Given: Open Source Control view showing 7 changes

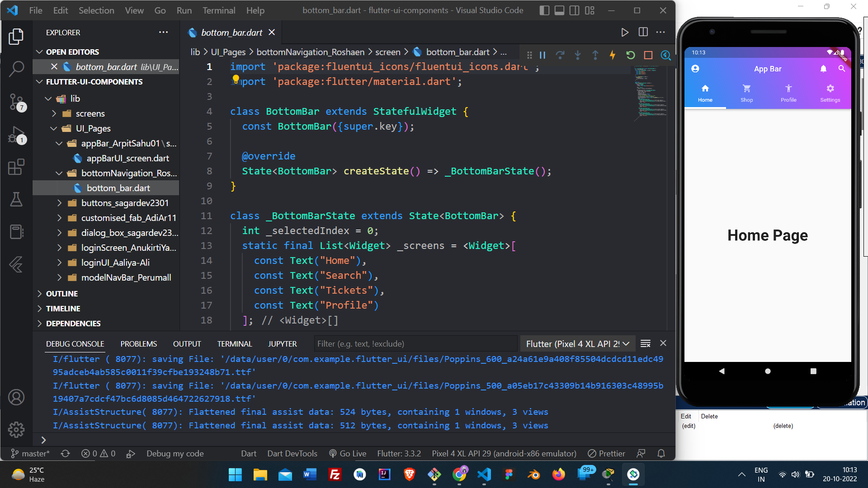Looking at the screenshot, I should point(17,102).
